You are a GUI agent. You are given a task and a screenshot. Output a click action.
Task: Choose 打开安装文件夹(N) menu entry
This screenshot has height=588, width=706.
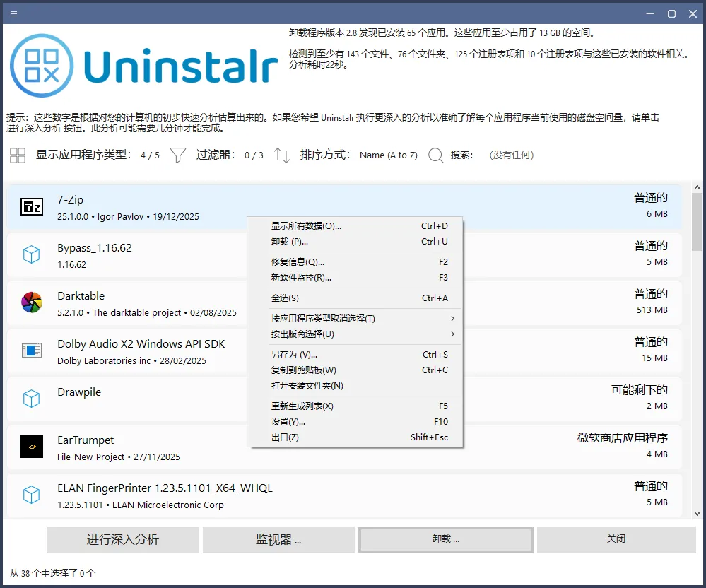tap(355, 386)
